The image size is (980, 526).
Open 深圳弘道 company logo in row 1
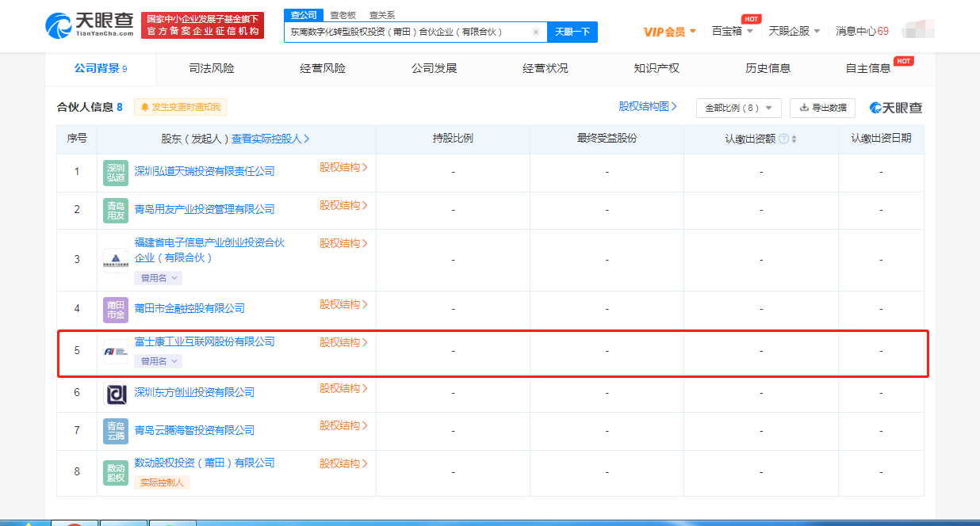tap(116, 172)
